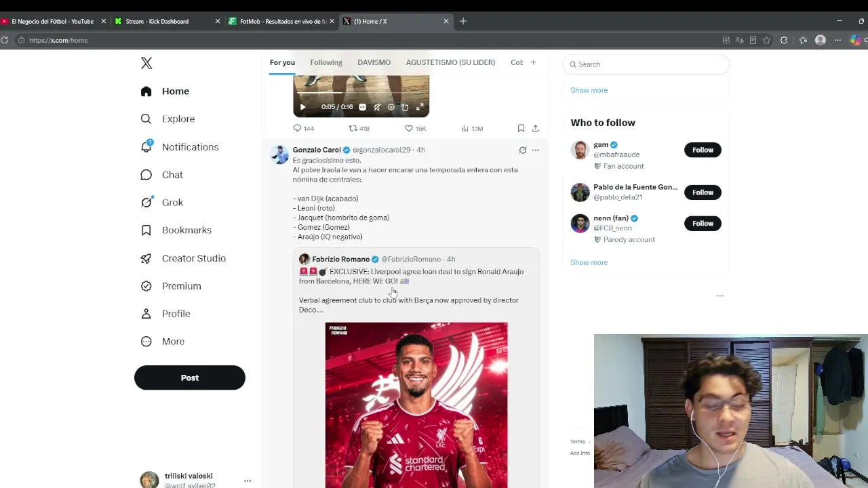Open the more options on Gonzalo Carol's post
The height and width of the screenshot is (488, 868).
coord(535,150)
